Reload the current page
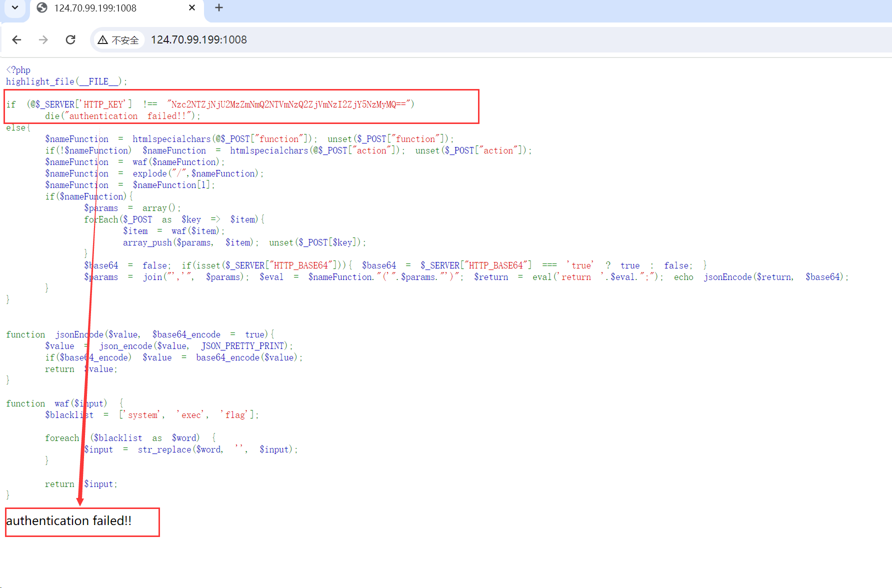This screenshot has width=892, height=588. pyautogui.click(x=70, y=40)
